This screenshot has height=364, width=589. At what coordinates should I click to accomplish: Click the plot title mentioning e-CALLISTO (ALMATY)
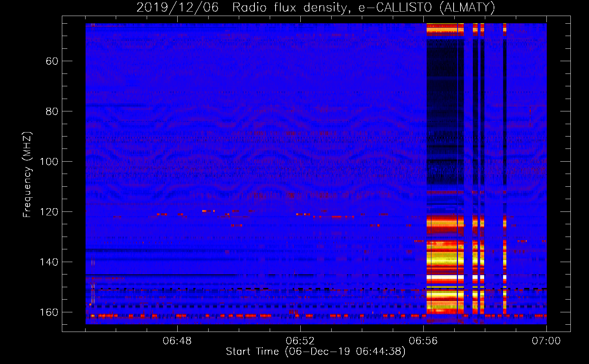point(316,8)
